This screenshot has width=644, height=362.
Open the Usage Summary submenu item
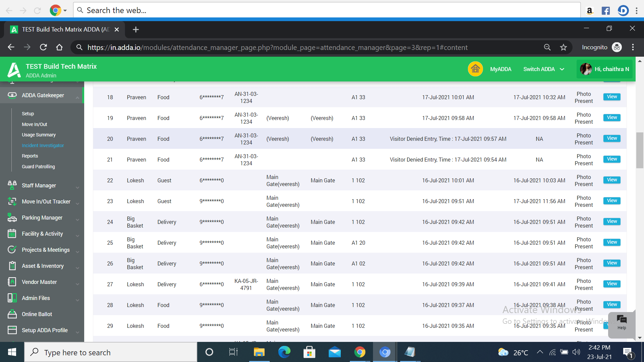(39, 135)
